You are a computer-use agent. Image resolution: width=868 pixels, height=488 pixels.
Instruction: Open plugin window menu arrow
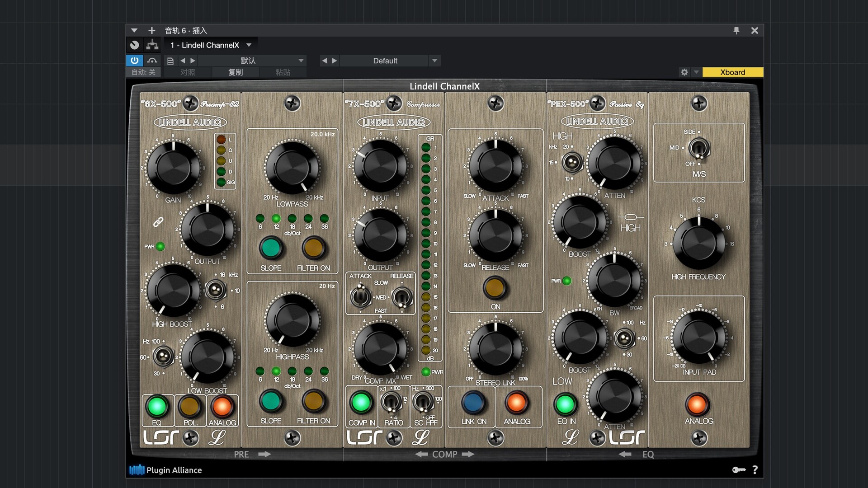tap(134, 31)
